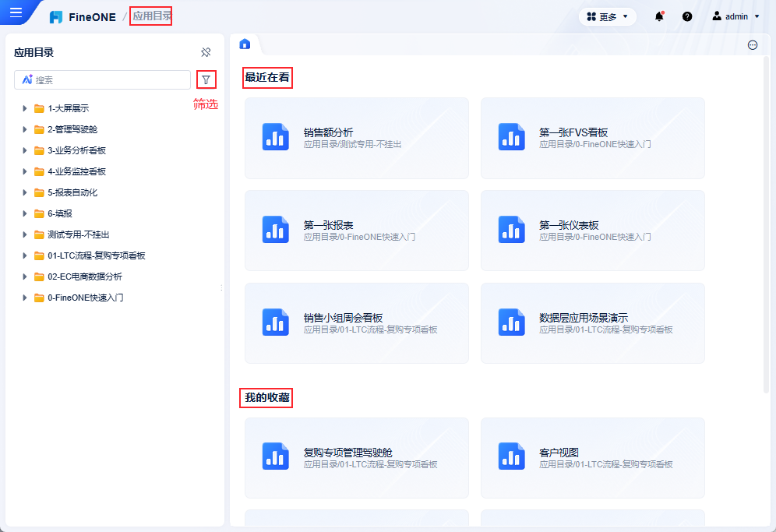
Task: Open the notification bell
Action: [659, 16]
